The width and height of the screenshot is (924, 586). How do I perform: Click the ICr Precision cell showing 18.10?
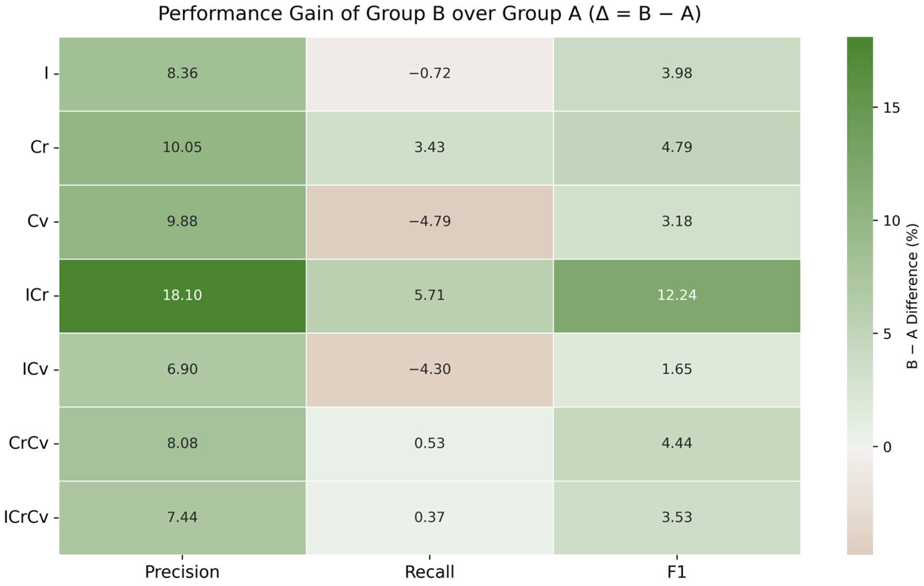pyautogui.click(x=182, y=295)
